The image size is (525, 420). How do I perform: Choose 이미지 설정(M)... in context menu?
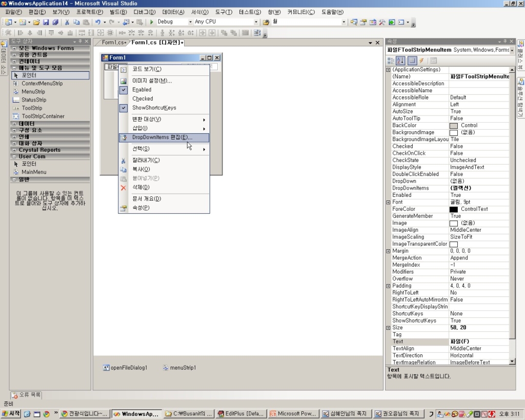click(164, 81)
